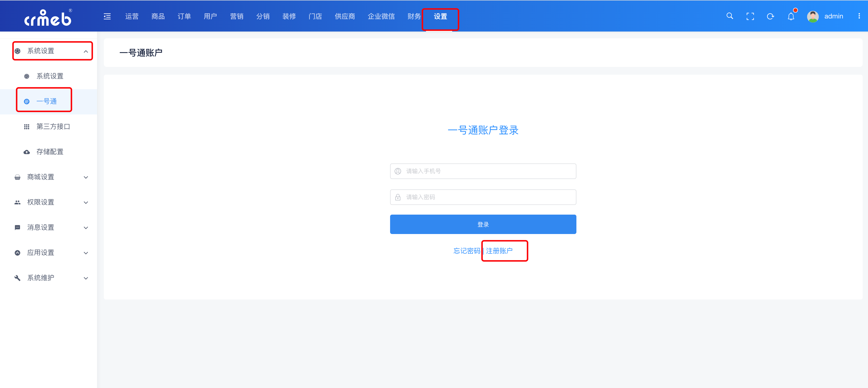Click wrench icon beside 系统维护

17,278
